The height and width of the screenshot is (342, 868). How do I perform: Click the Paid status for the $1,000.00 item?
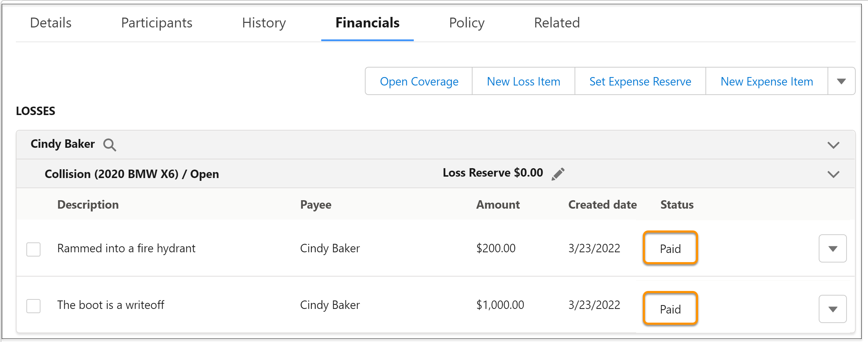pos(670,309)
